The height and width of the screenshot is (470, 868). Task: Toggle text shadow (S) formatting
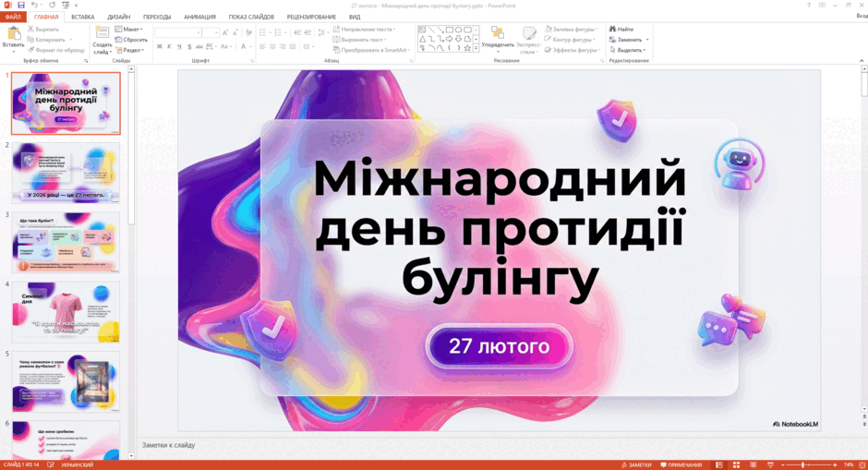tap(189, 46)
